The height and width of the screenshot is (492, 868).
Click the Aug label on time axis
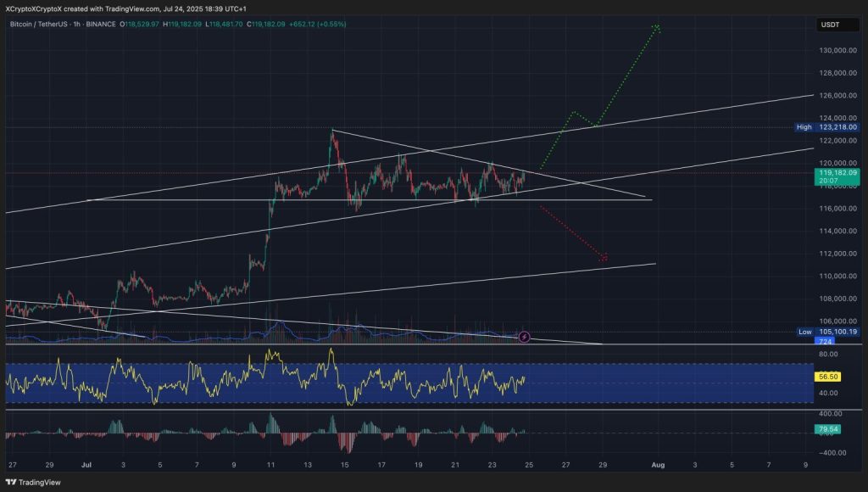[658, 466]
